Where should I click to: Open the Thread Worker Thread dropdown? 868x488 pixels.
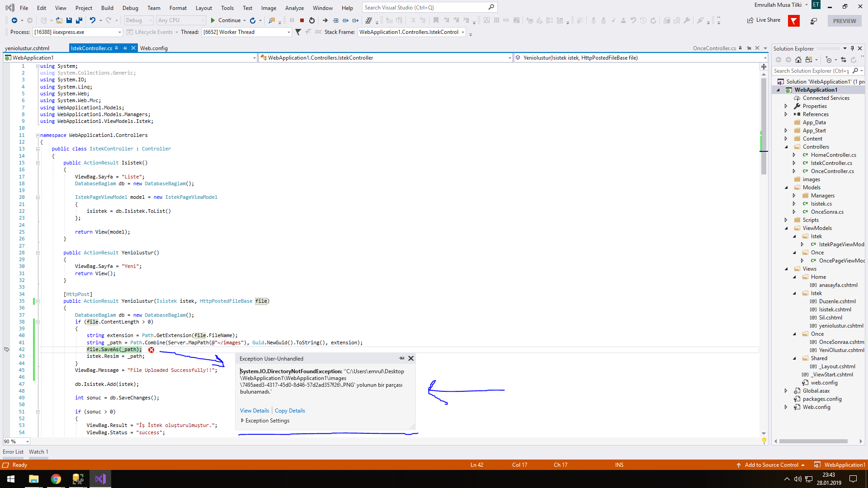click(x=288, y=32)
